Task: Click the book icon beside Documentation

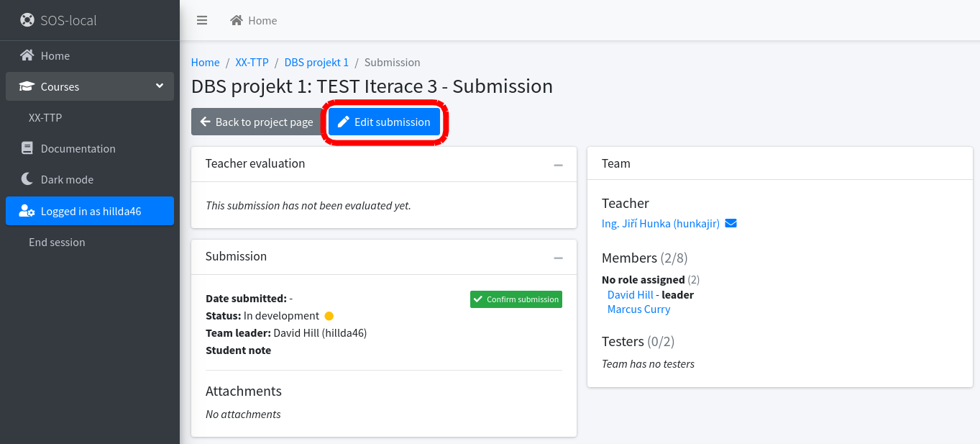Action: 27,148
